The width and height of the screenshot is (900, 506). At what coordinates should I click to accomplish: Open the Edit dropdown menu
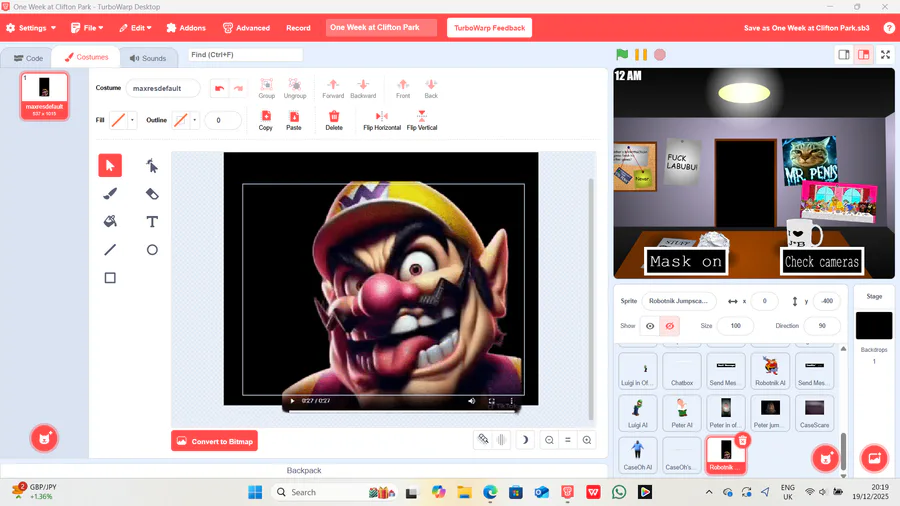[x=135, y=28]
